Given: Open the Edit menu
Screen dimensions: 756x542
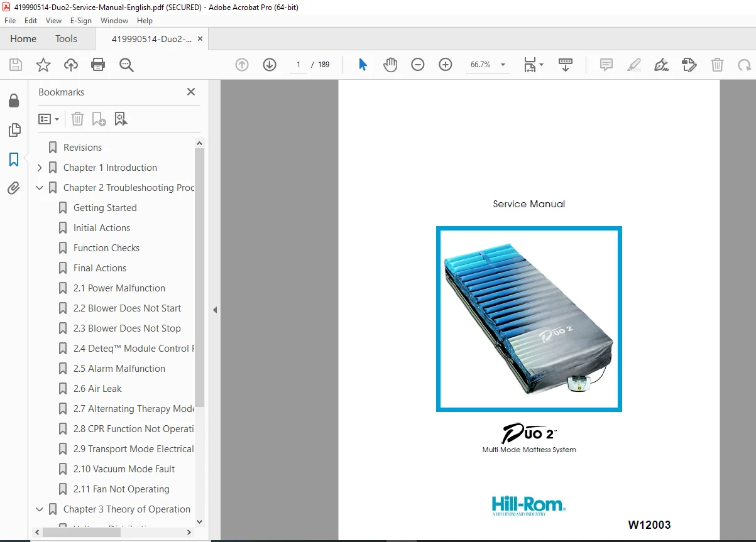Looking at the screenshot, I should point(31,21).
